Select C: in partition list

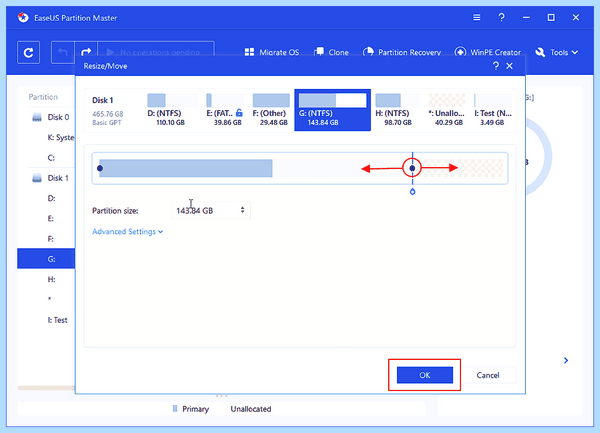pyautogui.click(x=51, y=158)
